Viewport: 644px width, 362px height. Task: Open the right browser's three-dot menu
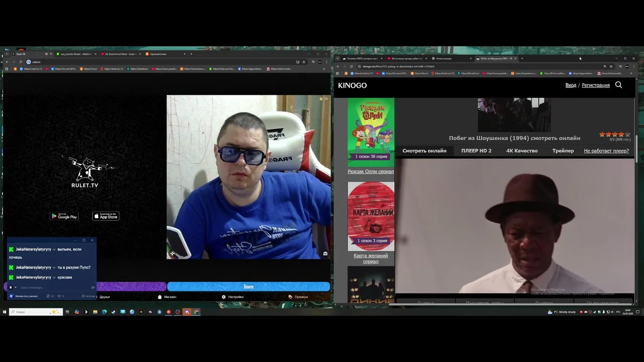coord(633,66)
